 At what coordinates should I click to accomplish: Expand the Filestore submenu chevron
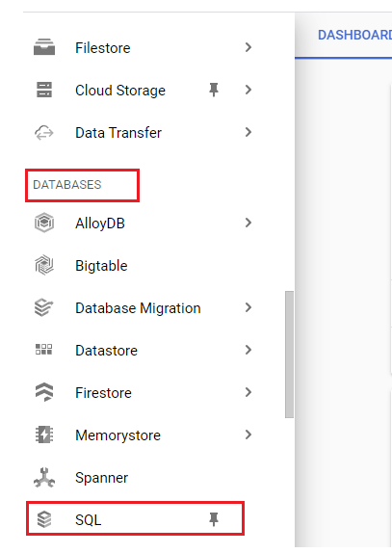(248, 47)
